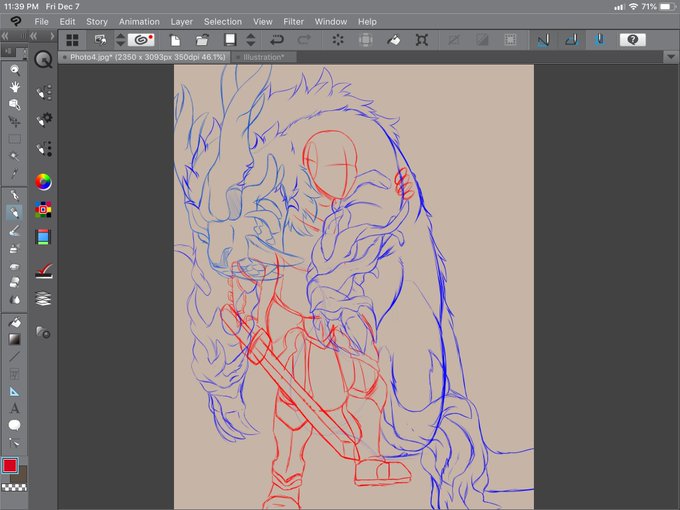Select the Figure line tool

pyautogui.click(x=14, y=356)
